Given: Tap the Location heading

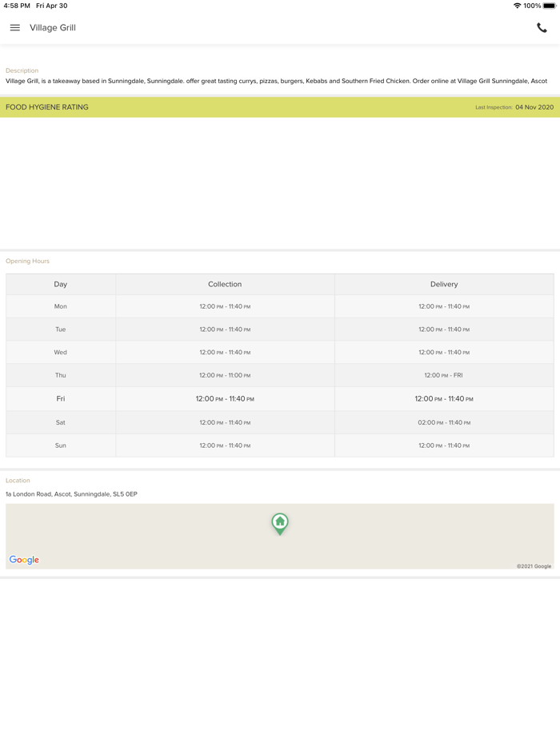Looking at the screenshot, I should click(x=18, y=481).
